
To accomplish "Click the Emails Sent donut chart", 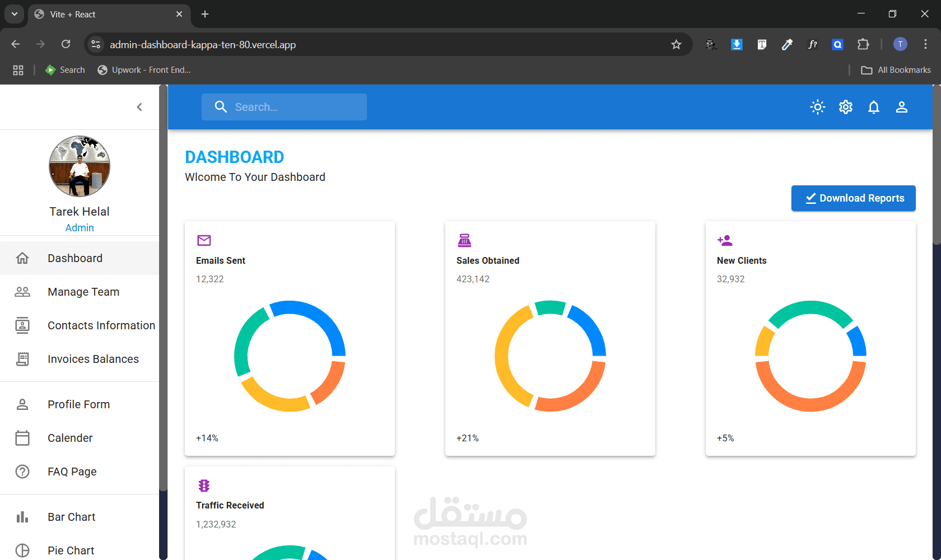I will pyautogui.click(x=290, y=356).
